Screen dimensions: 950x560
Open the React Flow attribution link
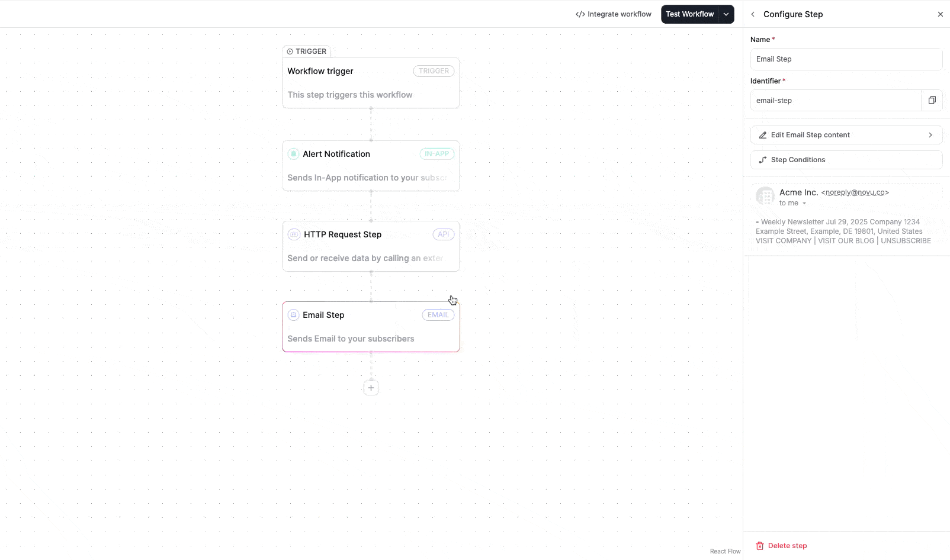[725, 551]
